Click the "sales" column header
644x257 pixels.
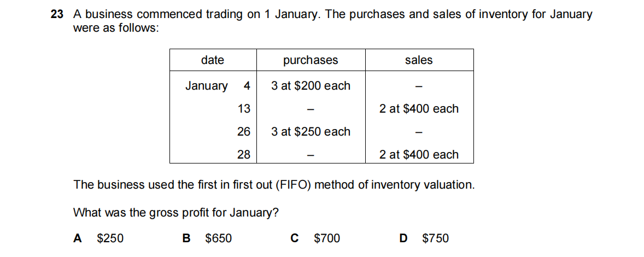[x=419, y=60]
